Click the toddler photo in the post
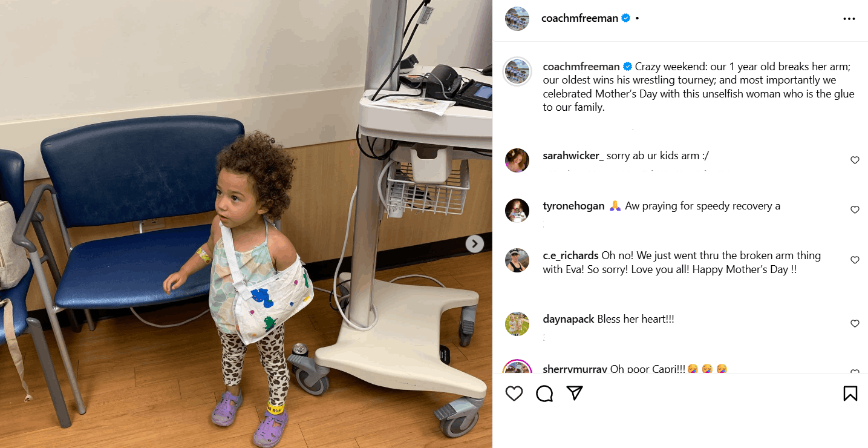Screen dimensions: 868x448 246,224
